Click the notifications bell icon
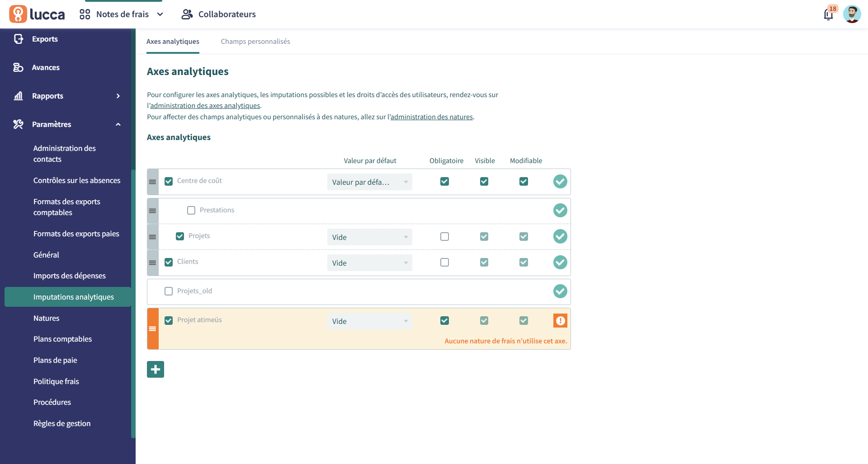The height and width of the screenshot is (464, 868). pyautogui.click(x=828, y=14)
